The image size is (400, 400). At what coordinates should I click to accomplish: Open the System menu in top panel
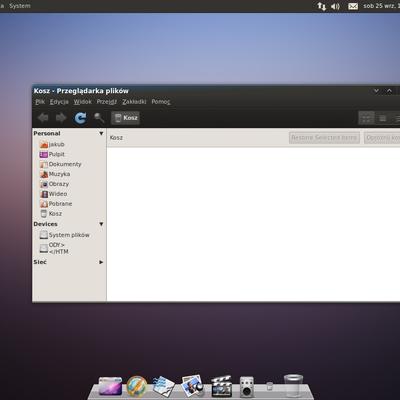(x=20, y=6)
